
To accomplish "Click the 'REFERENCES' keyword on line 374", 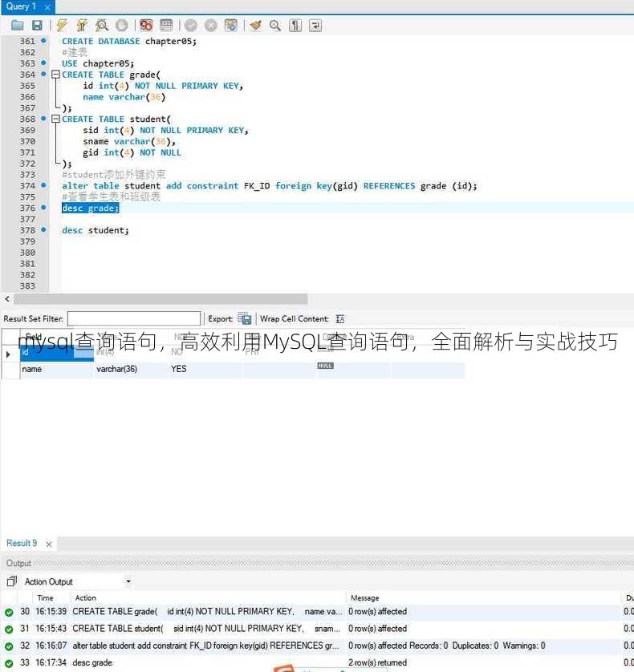I will pos(389,186).
